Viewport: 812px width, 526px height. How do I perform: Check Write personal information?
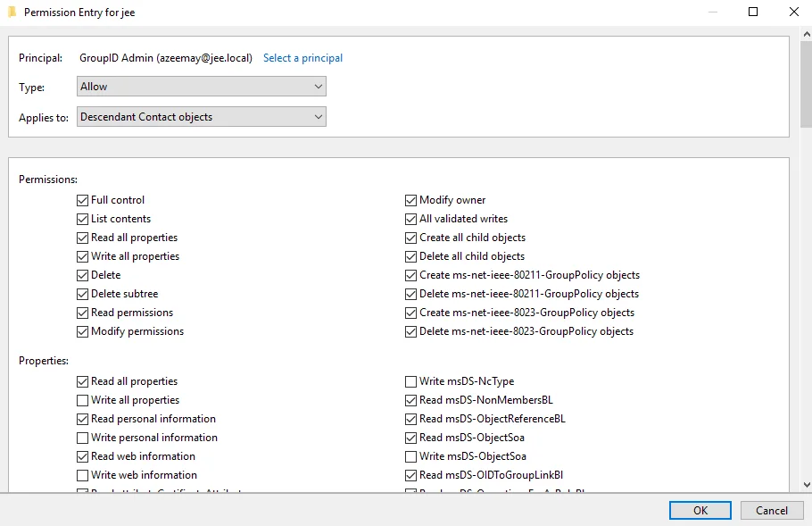[82, 438]
